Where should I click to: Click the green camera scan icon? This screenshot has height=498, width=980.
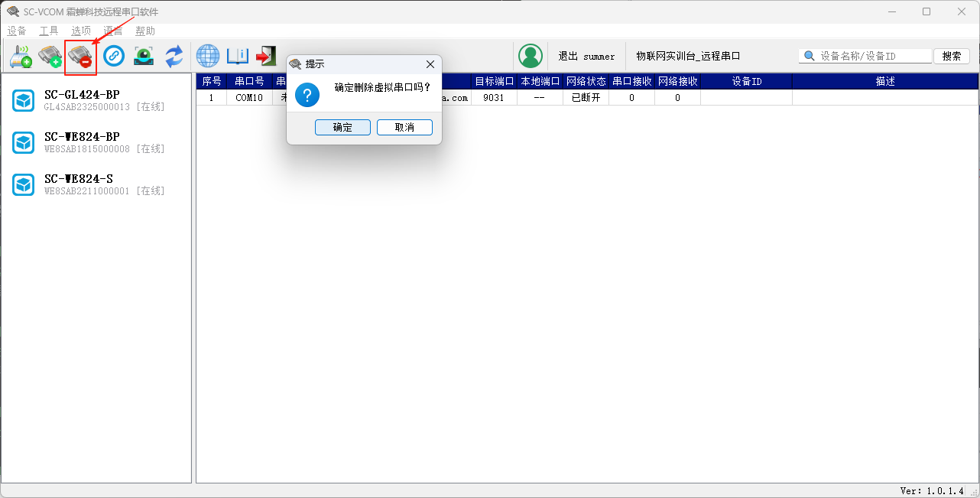pyautogui.click(x=144, y=56)
